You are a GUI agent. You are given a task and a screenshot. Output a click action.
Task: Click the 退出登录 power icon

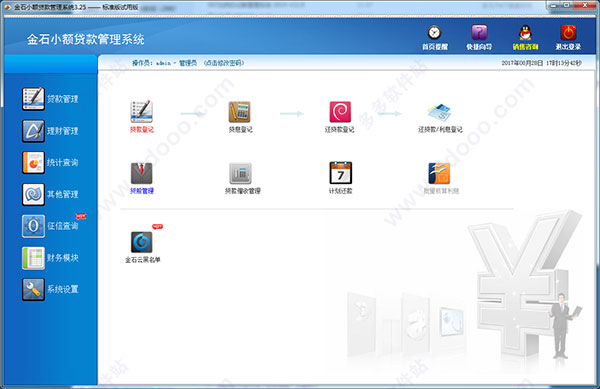point(568,33)
